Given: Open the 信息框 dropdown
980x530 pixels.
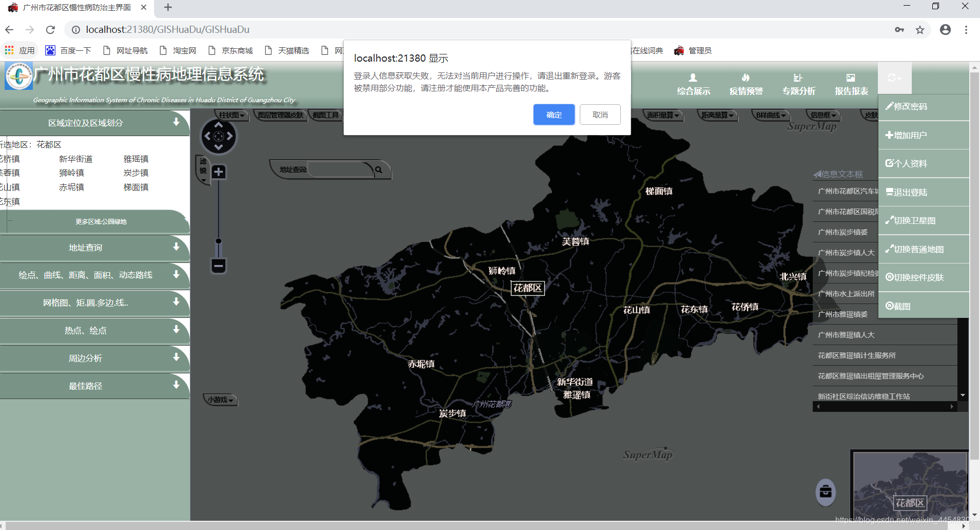Looking at the screenshot, I should coord(824,115).
